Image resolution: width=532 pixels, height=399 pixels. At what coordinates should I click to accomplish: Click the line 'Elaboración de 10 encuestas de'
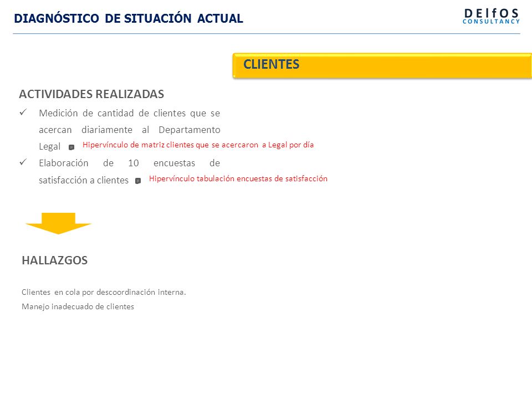(x=130, y=163)
